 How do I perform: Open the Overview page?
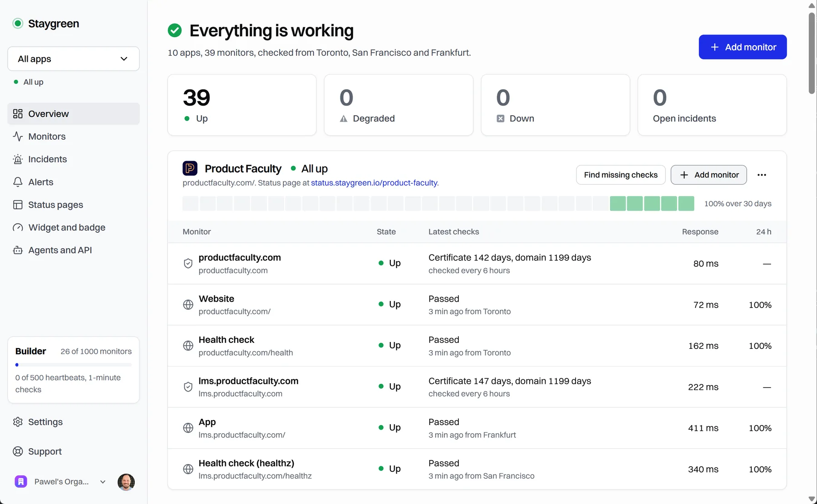[x=74, y=114]
